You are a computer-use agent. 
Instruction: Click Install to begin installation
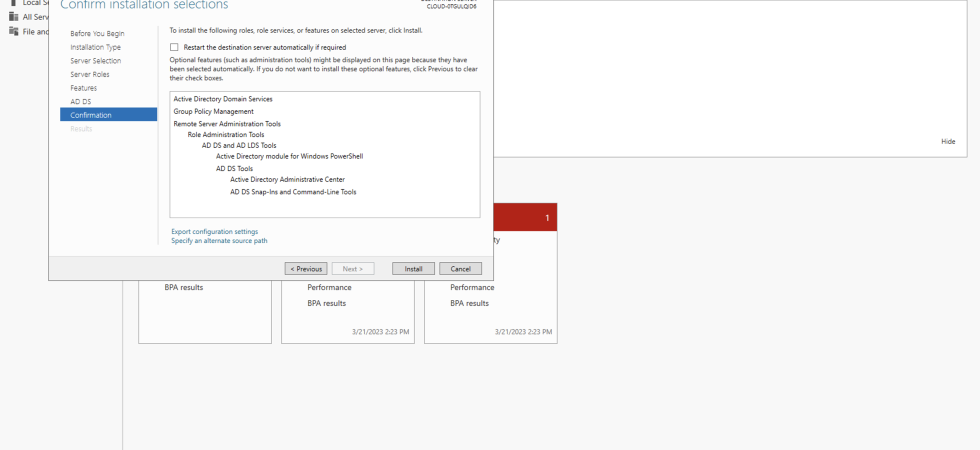[413, 269]
